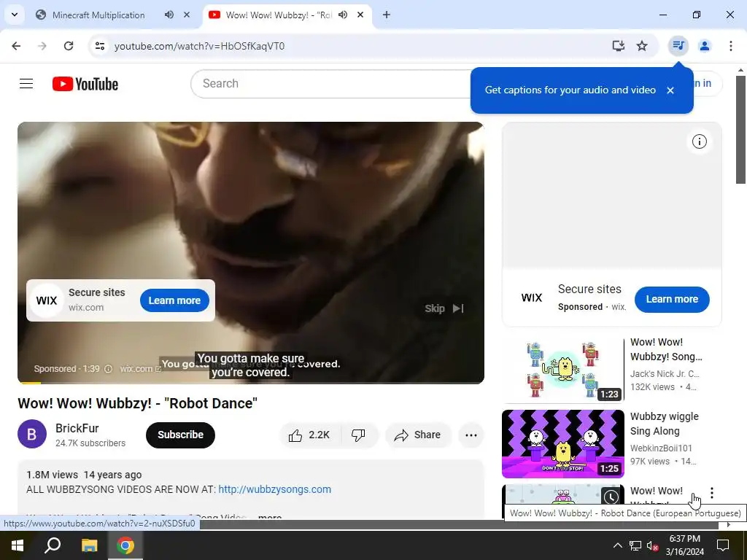Open the Windows notification center
The width and height of the screenshot is (747, 560).
click(x=723, y=545)
